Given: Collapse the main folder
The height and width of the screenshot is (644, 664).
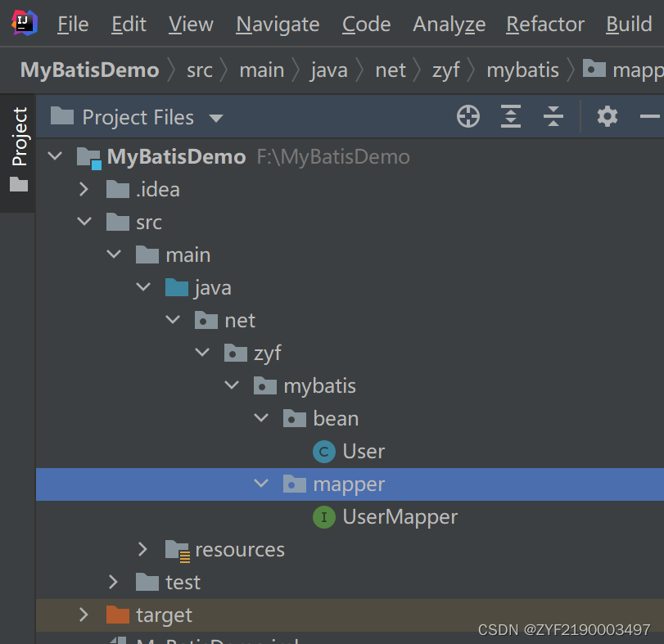Looking at the screenshot, I should [114, 254].
